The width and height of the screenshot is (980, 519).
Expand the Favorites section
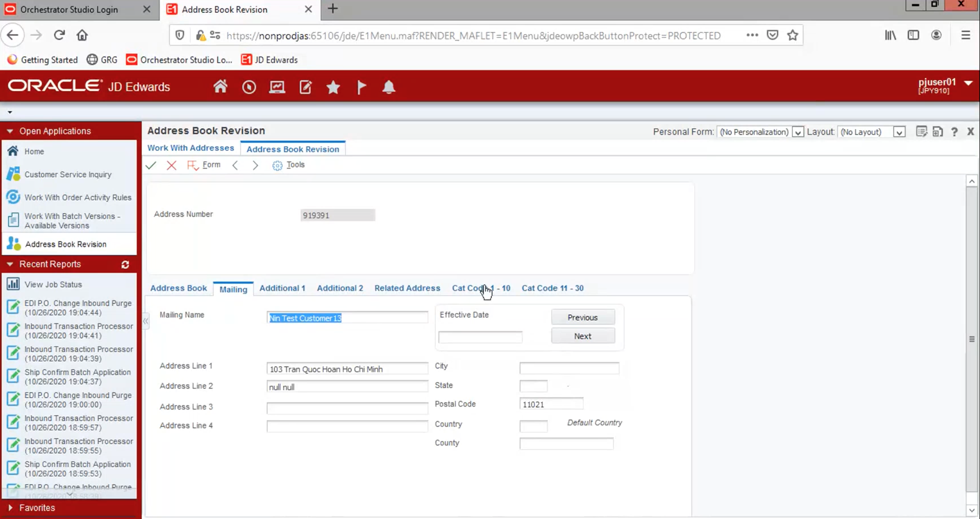coord(10,507)
